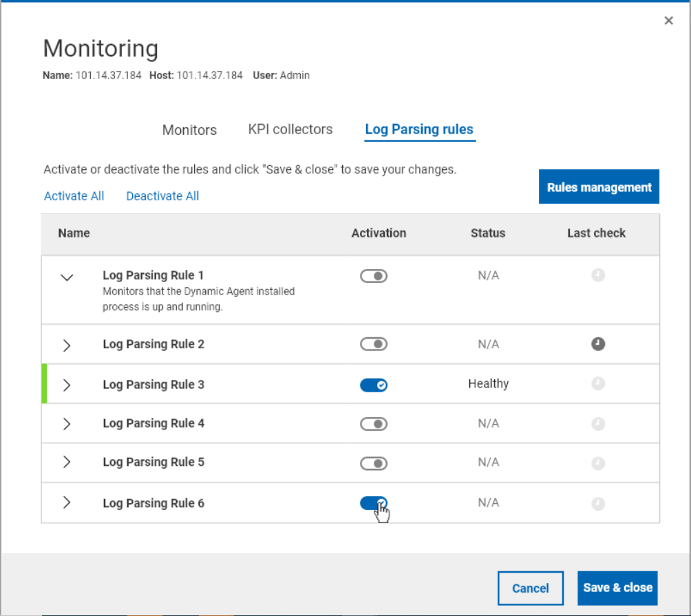This screenshot has height=616, width=691.
Task: Enable the Log Parsing Rule 1 toggle
Action: click(374, 277)
